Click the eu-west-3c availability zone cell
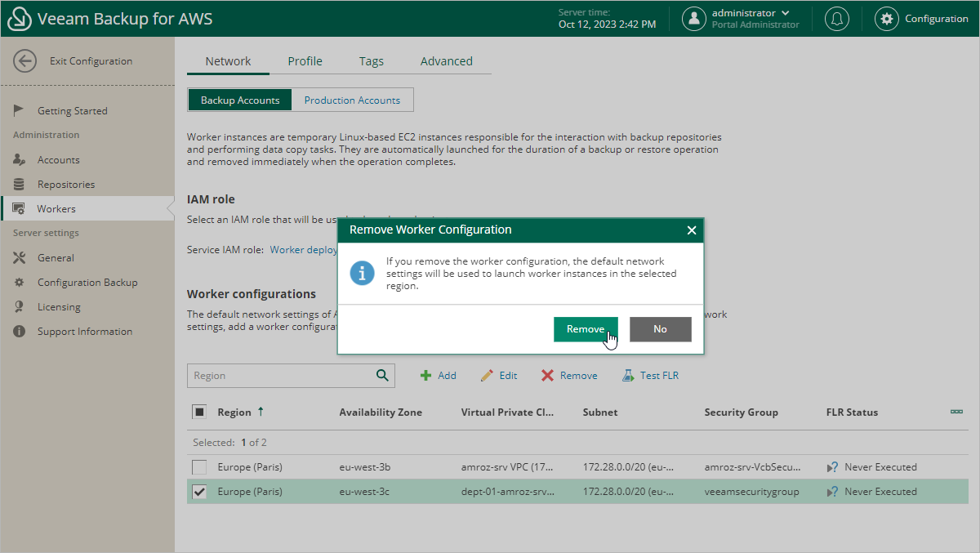Screen dimensions: 980x553 (x=365, y=492)
